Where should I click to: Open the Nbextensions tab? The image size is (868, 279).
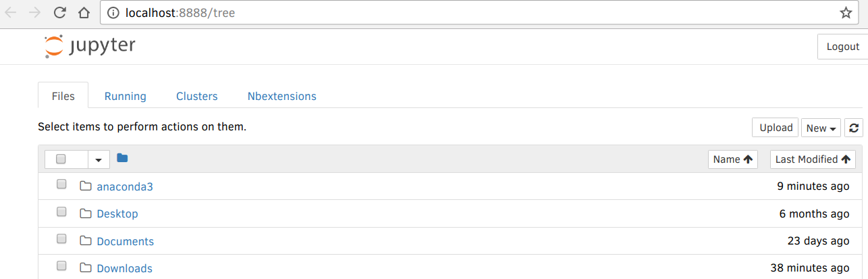pos(282,96)
